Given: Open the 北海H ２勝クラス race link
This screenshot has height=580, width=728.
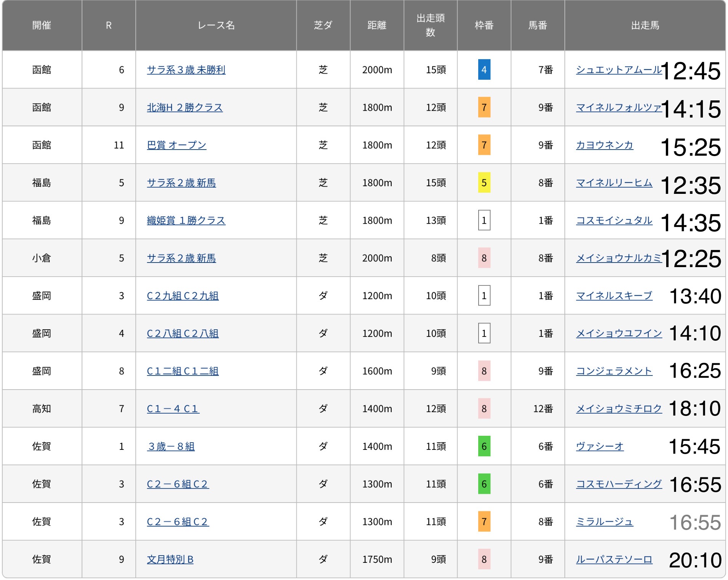Looking at the screenshot, I should coord(185,108).
